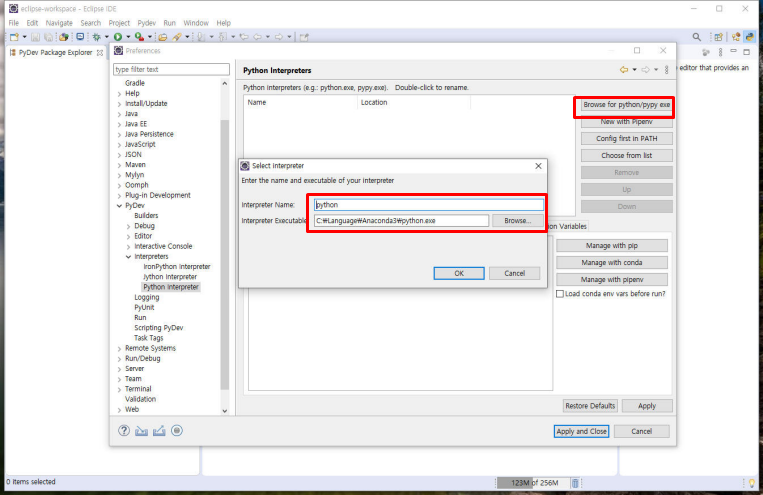Click Manage with conda button
The width and height of the screenshot is (763, 495).
click(x=612, y=263)
